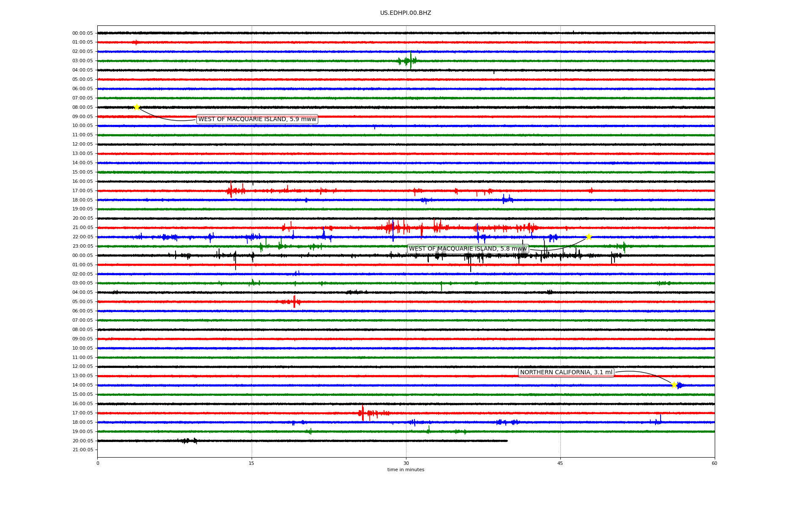The image size is (812, 508).
Task: Click the green burst on 03:00:05 trace
Action: point(409,61)
